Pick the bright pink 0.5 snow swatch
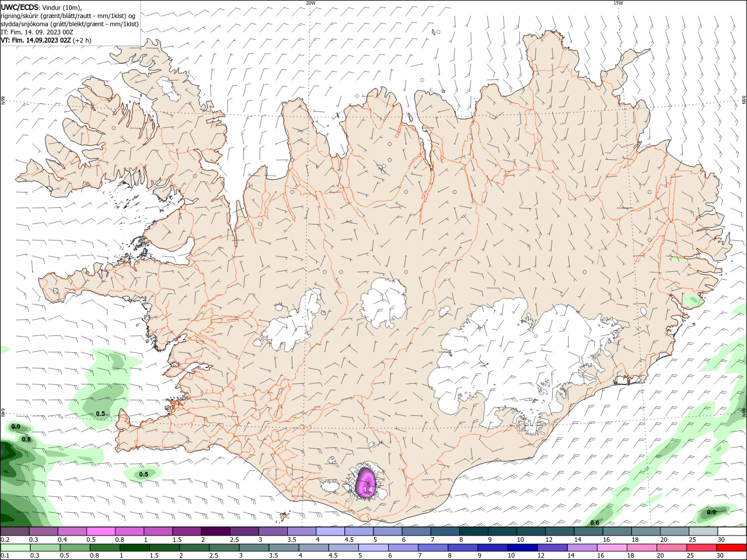The height and width of the screenshot is (560, 747). click(101, 531)
